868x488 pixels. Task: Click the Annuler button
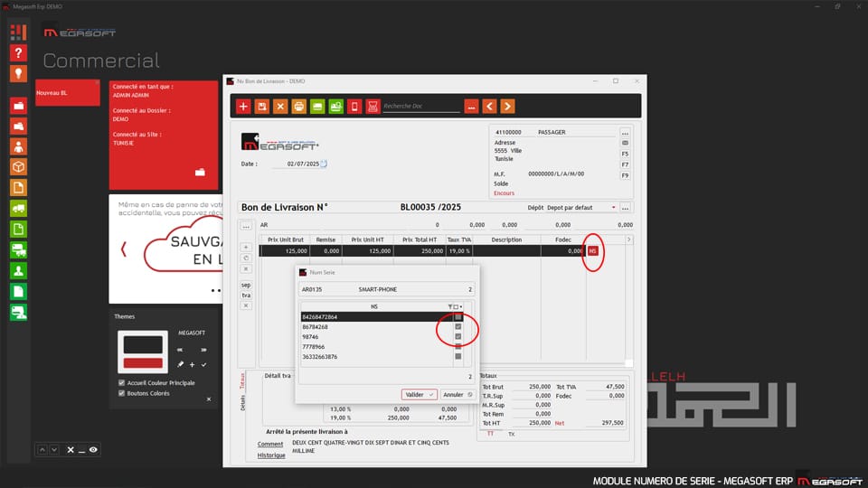coord(458,395)
